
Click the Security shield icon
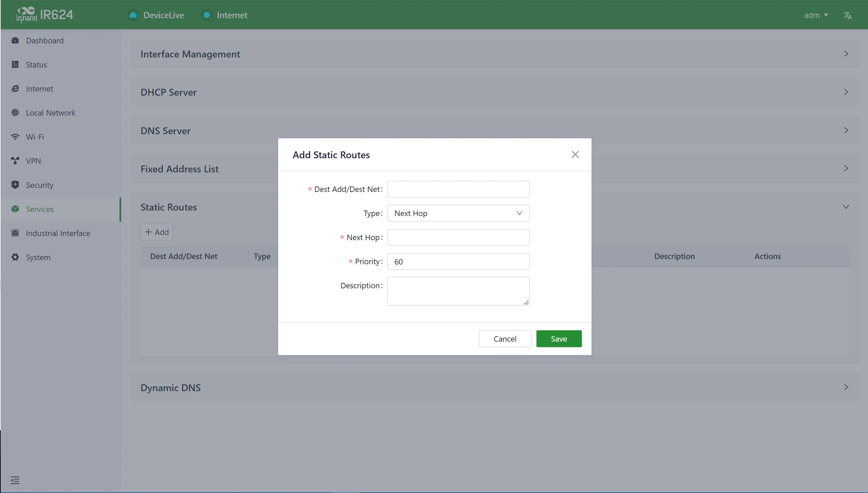click(x=15, y=185)
